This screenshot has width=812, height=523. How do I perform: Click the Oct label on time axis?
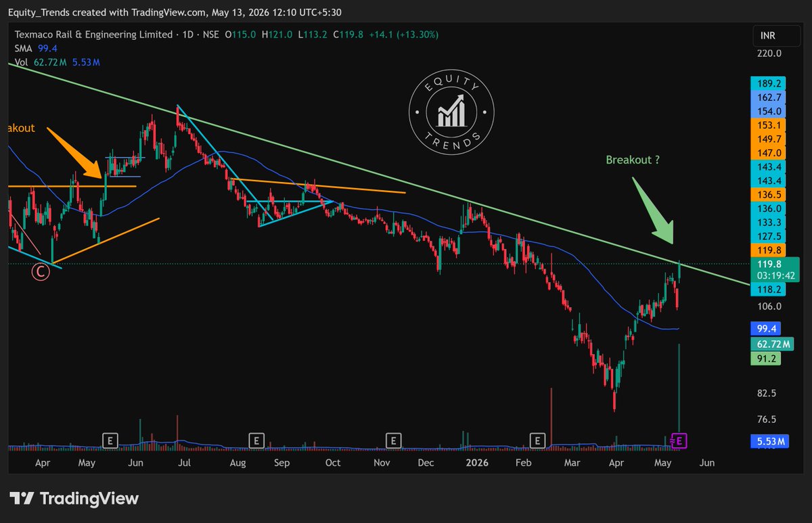coord(332,463)
